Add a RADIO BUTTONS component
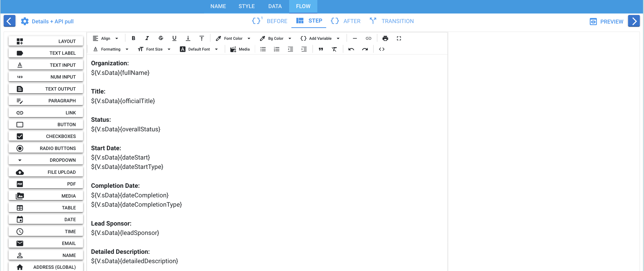Viewport: 644px width, 271px height. 46,148
